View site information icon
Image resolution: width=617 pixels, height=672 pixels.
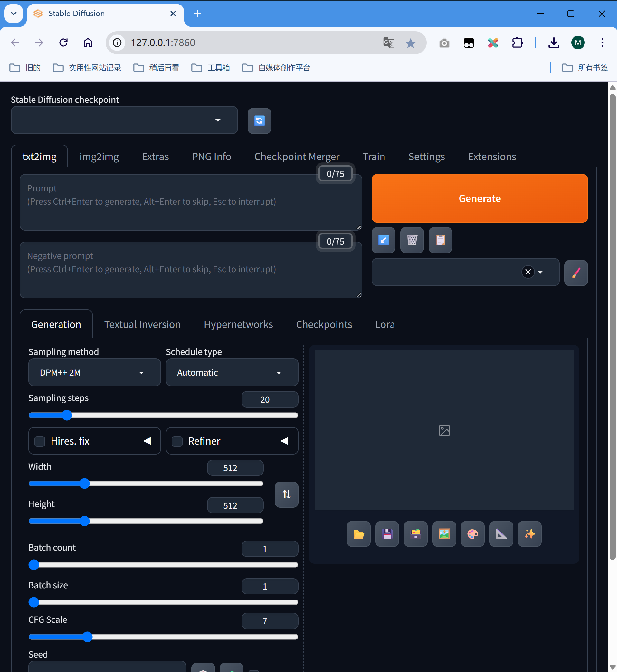click(117, 43)
